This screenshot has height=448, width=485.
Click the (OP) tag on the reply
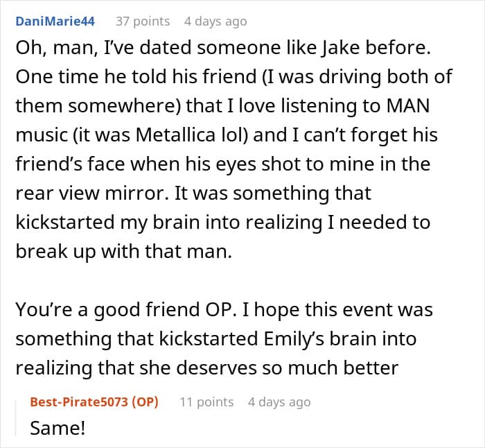click(144, 402)
